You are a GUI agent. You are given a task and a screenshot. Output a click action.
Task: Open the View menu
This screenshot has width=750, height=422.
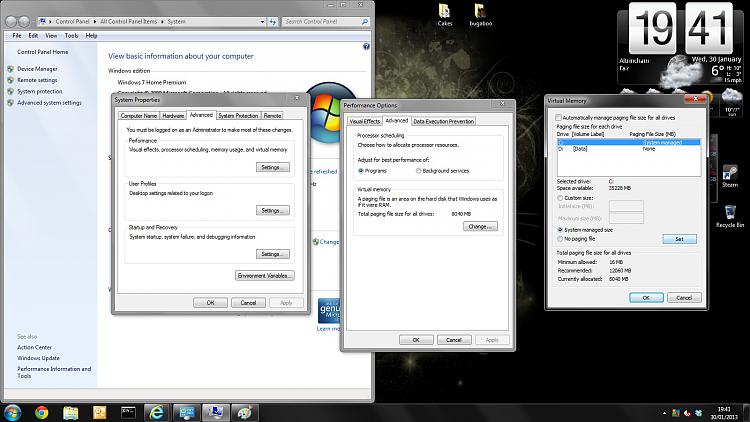51,35
